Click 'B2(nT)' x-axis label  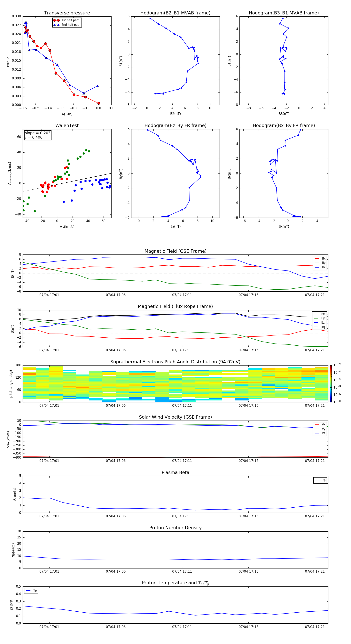tap(175, 114)
